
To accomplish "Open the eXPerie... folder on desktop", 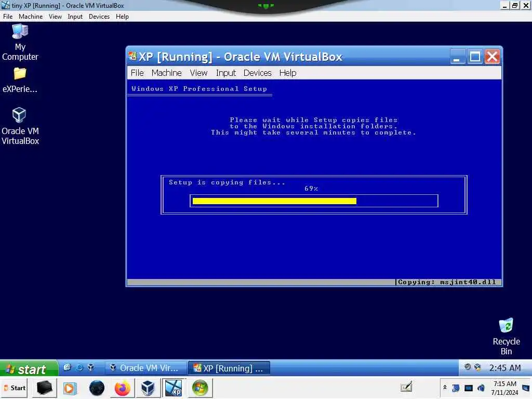I will point(20,80).
